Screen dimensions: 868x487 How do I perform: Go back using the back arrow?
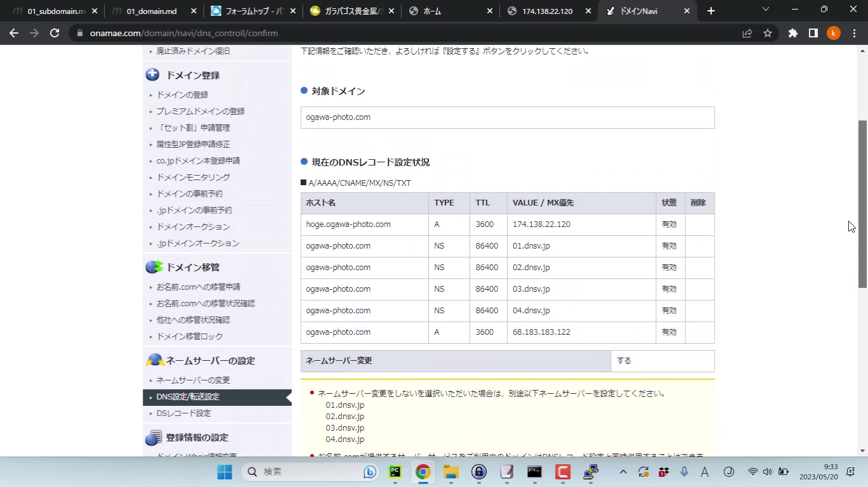[14, 33]
